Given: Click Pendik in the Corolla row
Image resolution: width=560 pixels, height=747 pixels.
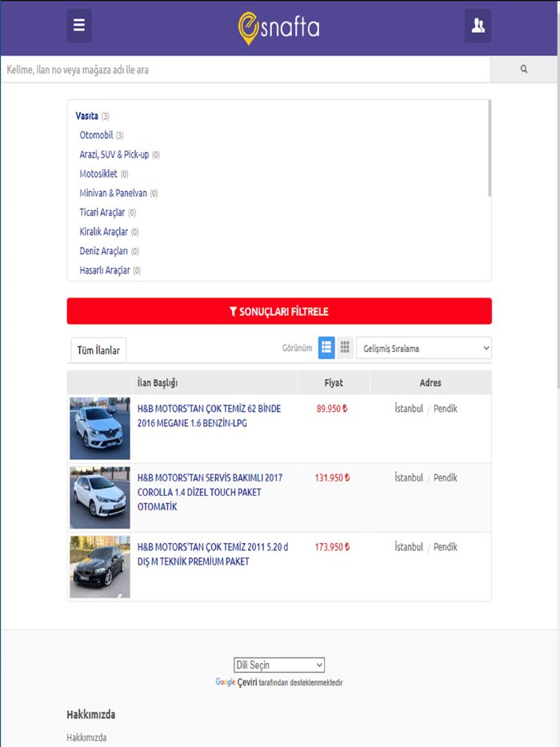Looking at the screenshot, I should click(445, 477).
